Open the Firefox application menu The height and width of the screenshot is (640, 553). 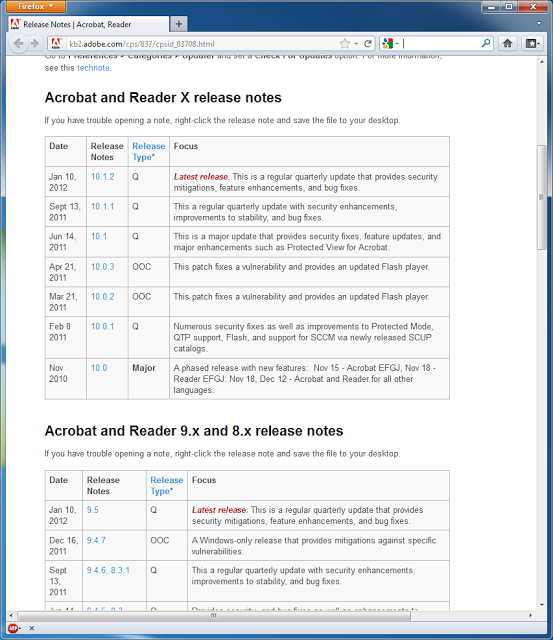(x=36, y=7)
